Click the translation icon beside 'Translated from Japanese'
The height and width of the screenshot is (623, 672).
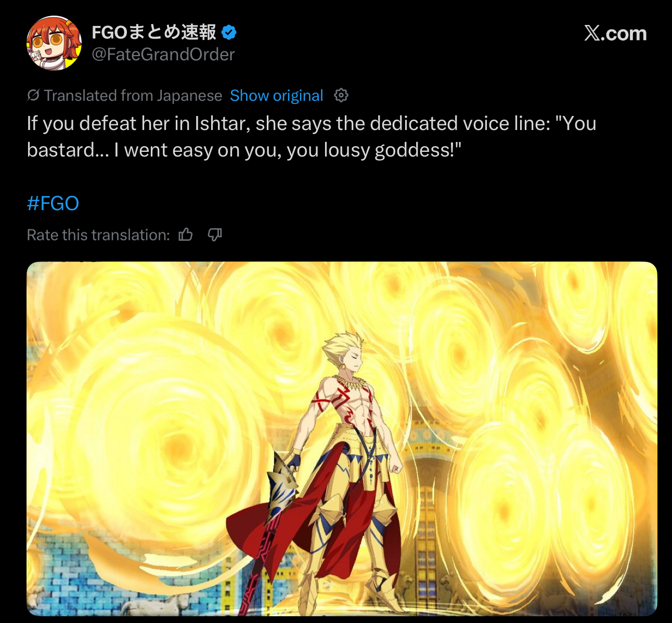(33, 95)
